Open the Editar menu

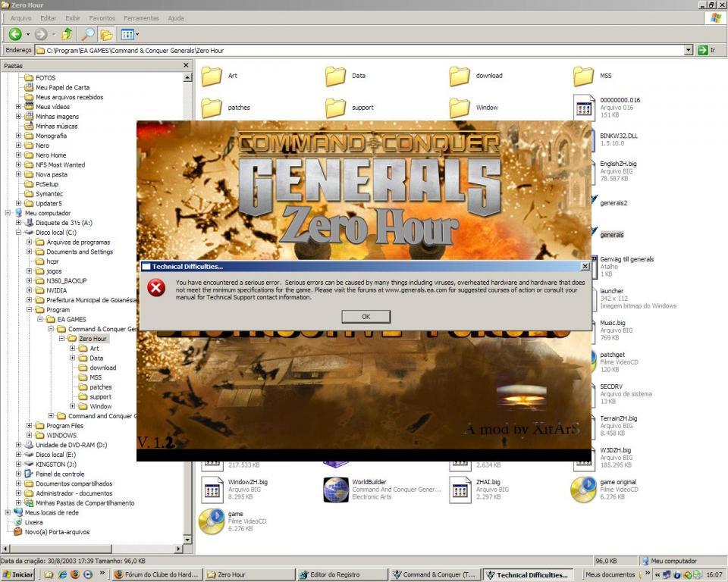pos(49,18)
